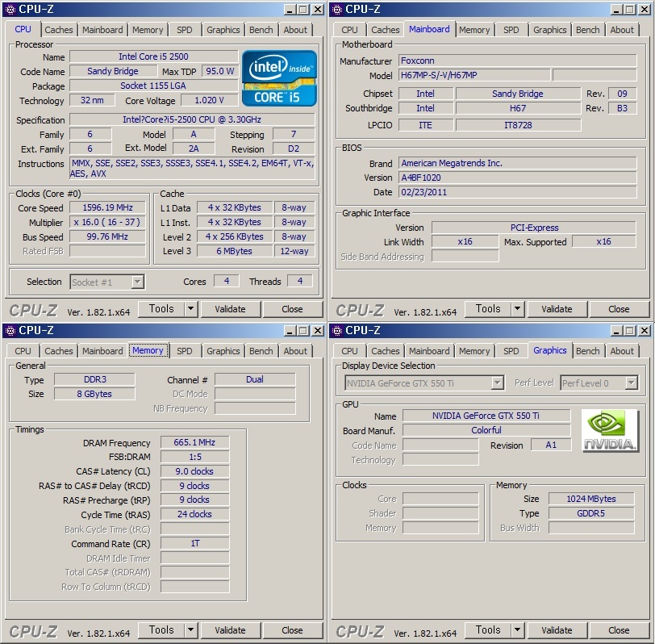Click the CPU-Z title bar icon in the CPU-tab window
The image size is (655, 644).
[10, 9]
